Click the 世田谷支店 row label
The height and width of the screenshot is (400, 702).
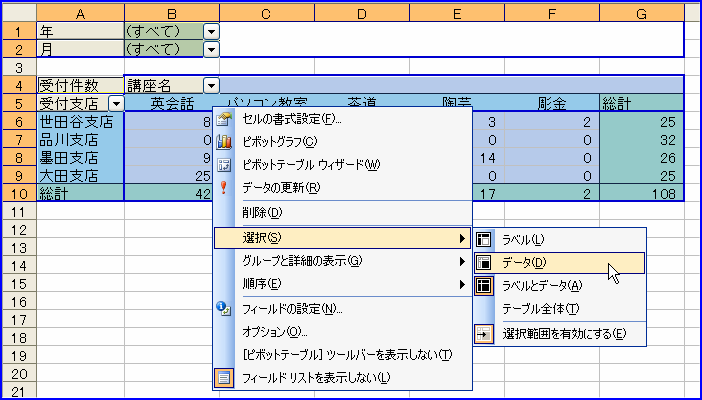[81, 121]
